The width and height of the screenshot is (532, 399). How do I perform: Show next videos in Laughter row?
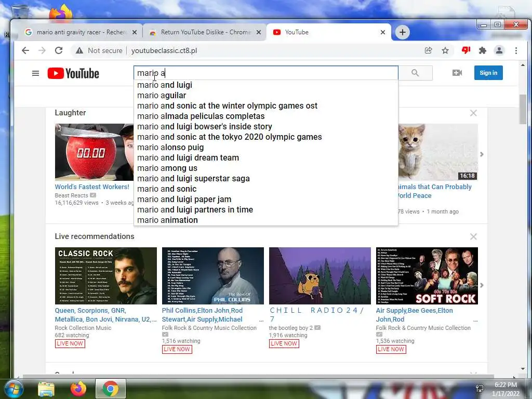482,154
